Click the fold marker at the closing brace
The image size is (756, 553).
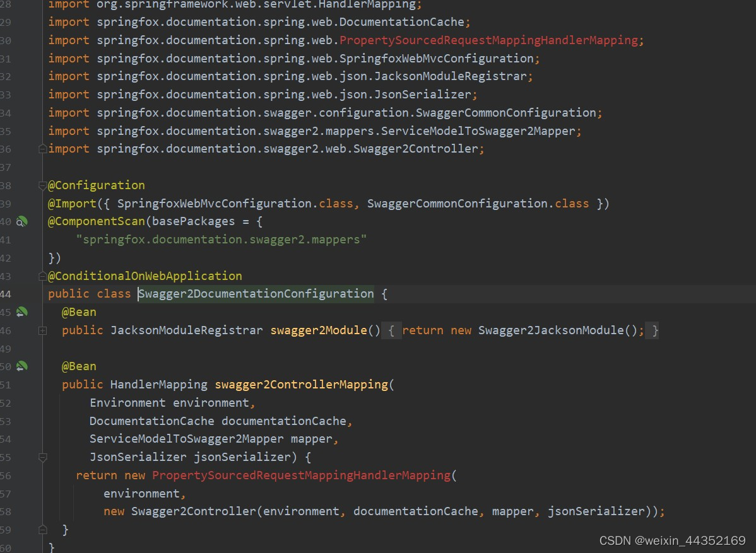pyautogui.click(x=42, y=530)
